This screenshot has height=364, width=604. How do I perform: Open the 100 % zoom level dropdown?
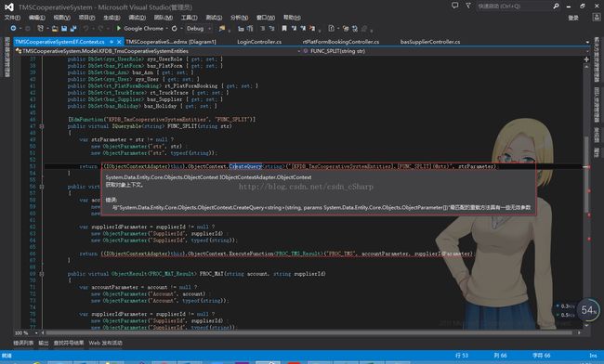[36, 332]
